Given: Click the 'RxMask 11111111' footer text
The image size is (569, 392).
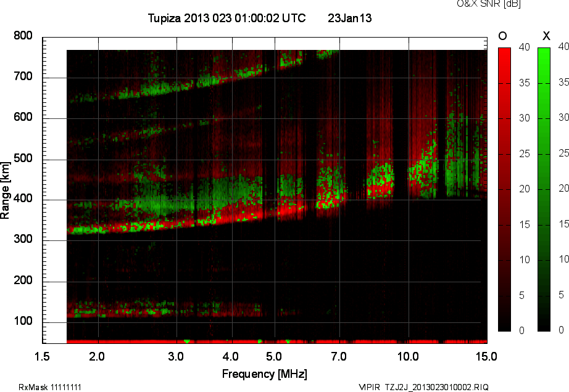Looking at the screenshot, I should [50, 387].
